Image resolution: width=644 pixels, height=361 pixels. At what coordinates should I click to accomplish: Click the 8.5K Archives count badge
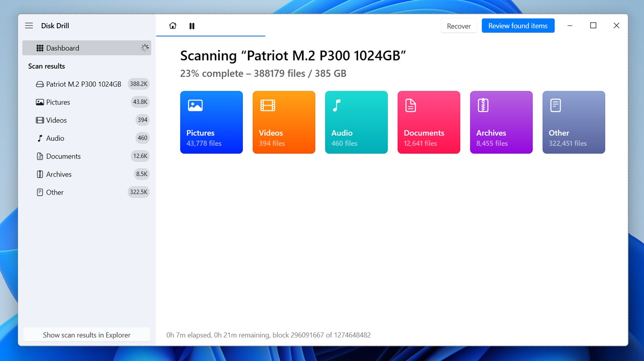(142, 174)
